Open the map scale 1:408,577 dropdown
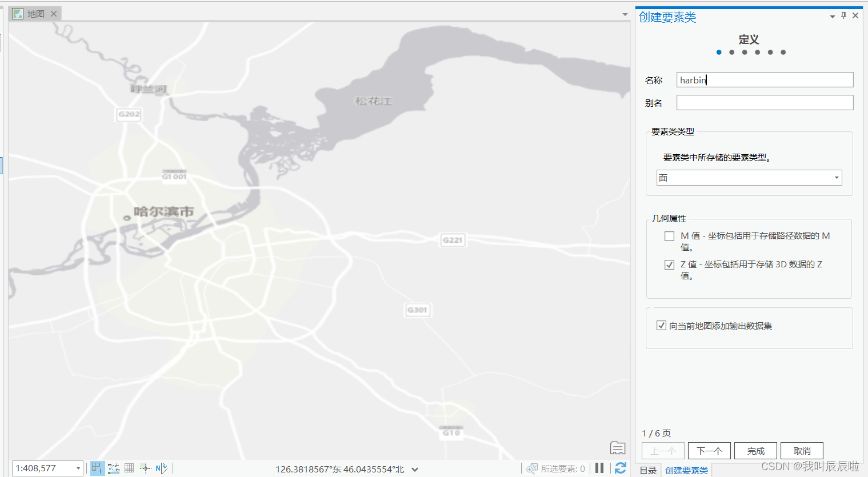868x477 pixels. [78, 468]
